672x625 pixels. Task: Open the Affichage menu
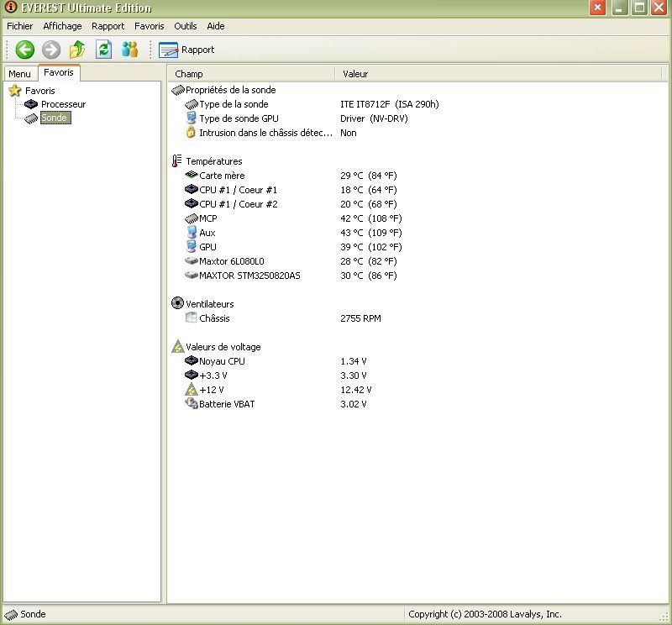tap(62, 26)
